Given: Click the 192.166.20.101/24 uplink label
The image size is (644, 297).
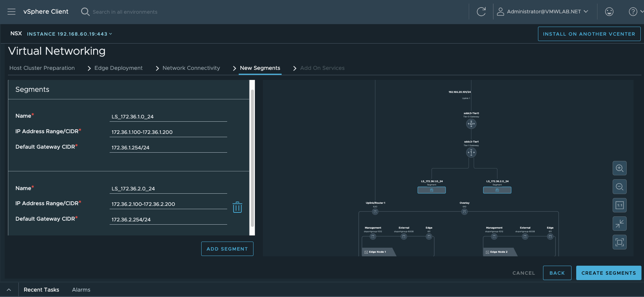Looking at the screenshot, I should 459,92.
